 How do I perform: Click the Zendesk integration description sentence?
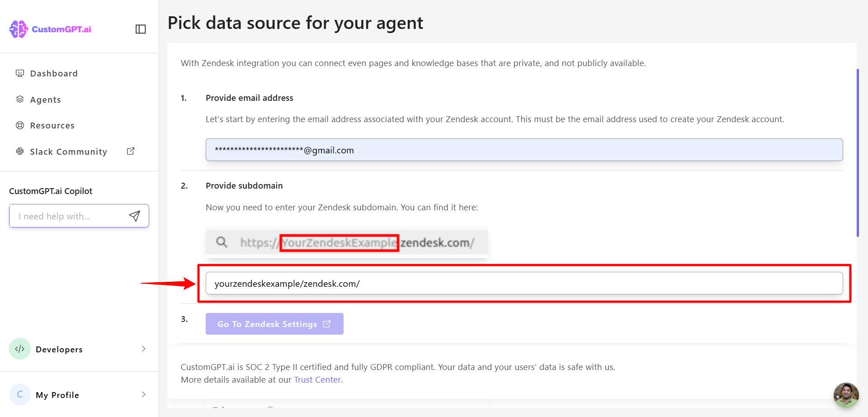[413, 63]
